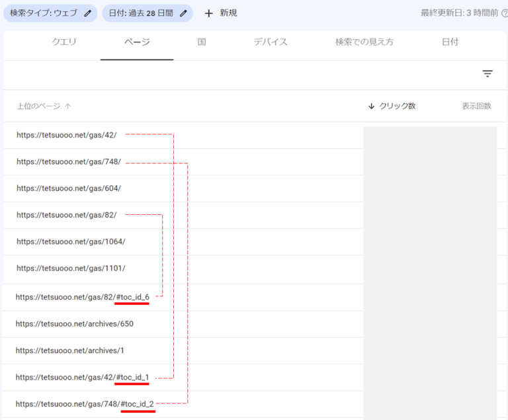
Task: Select the ページ tab
Action: click(x=137, y=42)
